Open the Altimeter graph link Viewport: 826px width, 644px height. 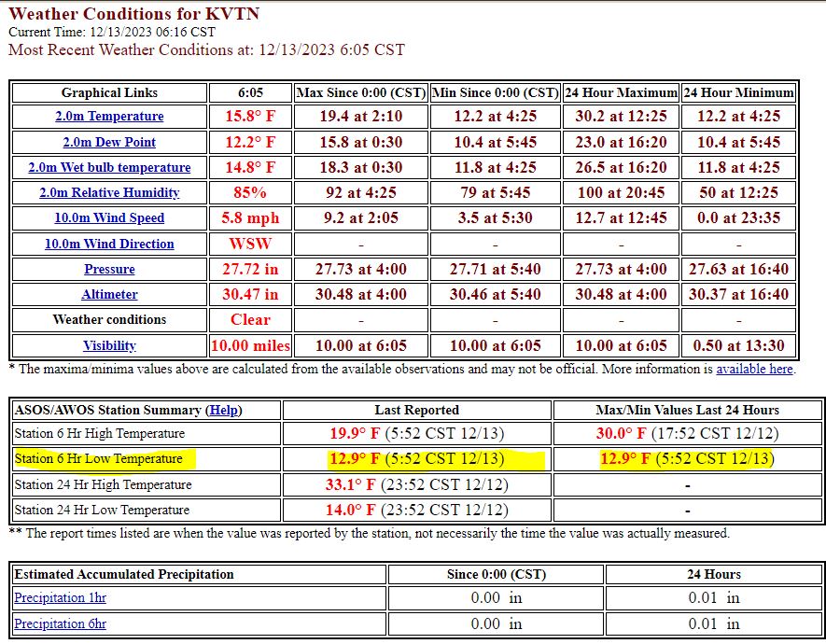109,294
